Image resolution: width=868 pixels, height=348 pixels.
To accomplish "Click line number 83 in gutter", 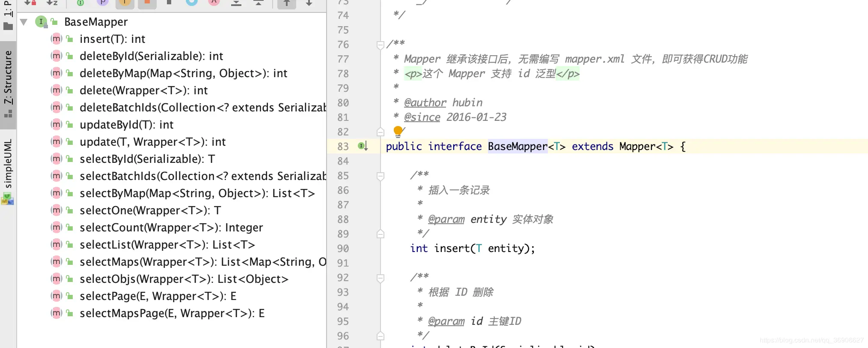I will [343, 147].
